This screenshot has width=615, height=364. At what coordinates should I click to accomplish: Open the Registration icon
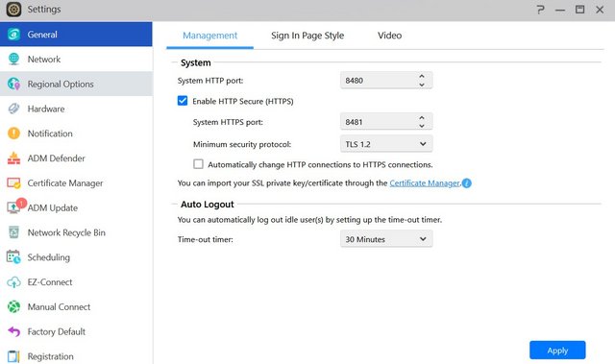tap(13, 356)
